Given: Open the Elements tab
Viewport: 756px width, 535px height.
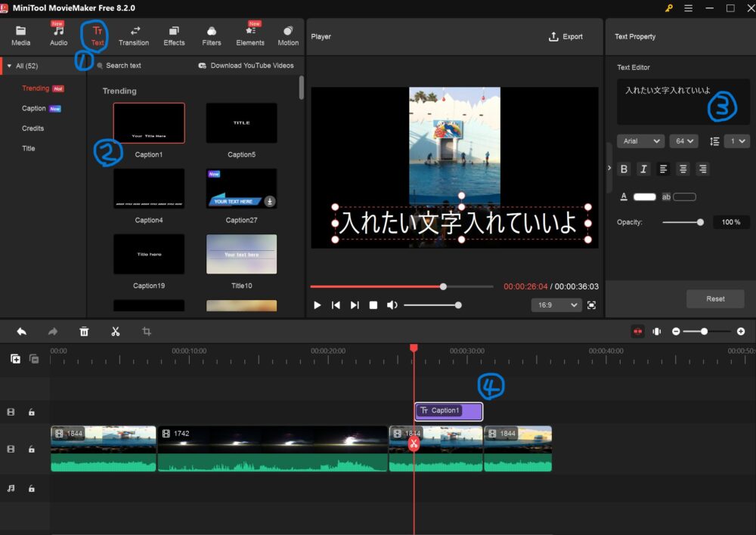Looking at the screenshot, I should (x=250, y=36).
